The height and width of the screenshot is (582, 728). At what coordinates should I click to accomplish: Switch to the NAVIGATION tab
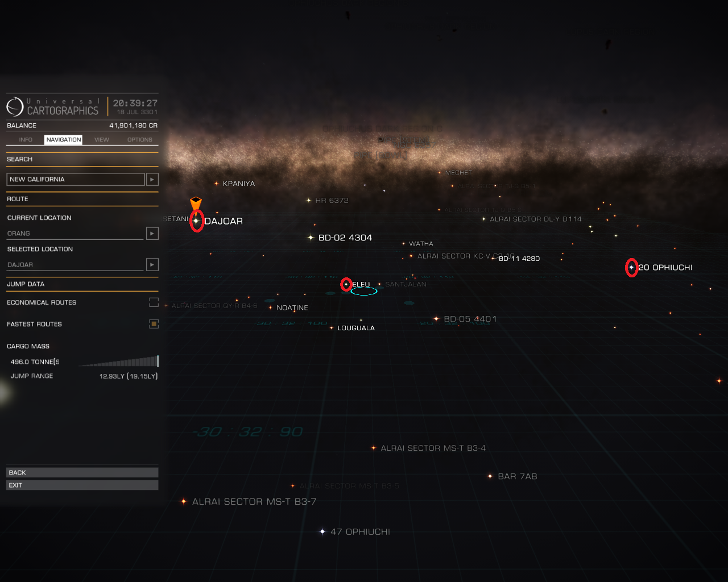64,140
